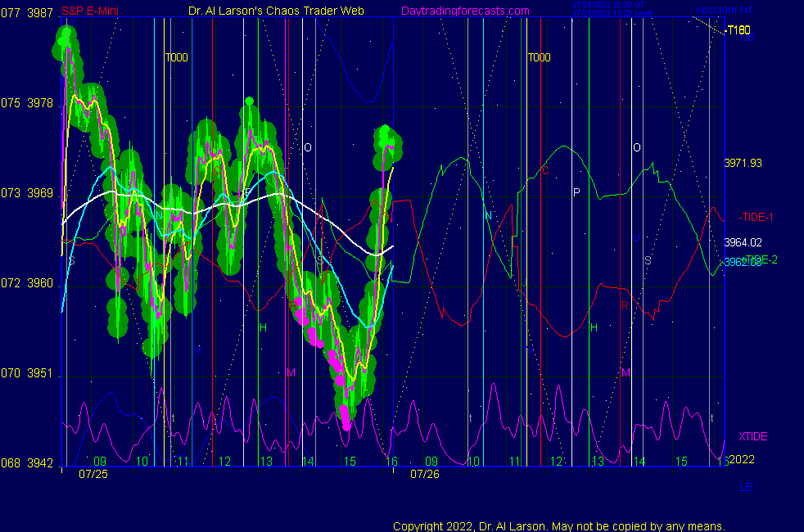Click the red '-TIDE-1' legend label
Screen dimensions: 804x532
(x=756, y=218)
